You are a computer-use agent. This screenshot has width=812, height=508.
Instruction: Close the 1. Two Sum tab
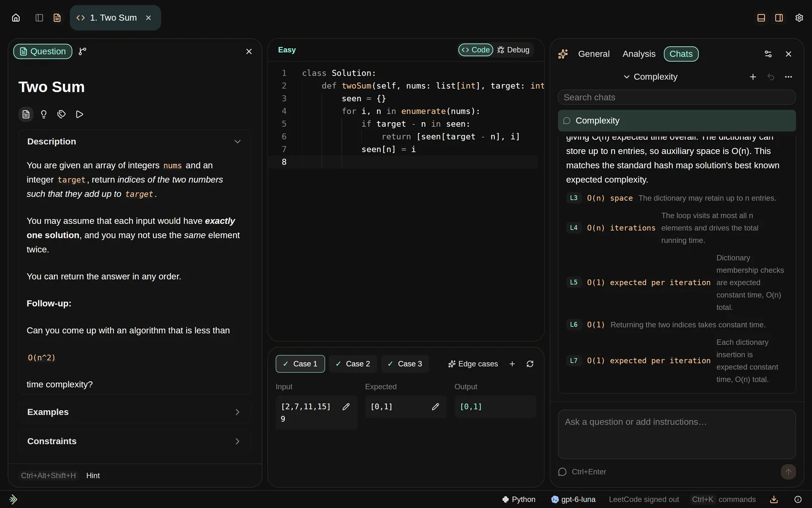coord(149,18)
